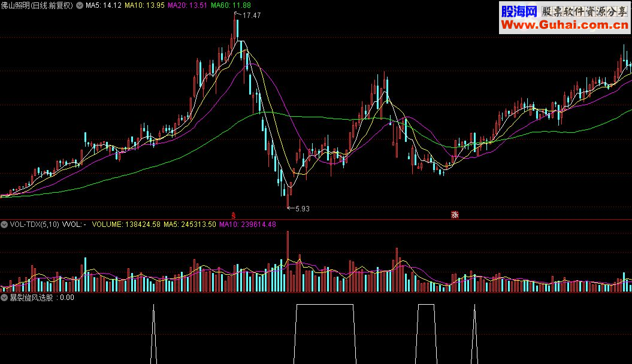Open the Www.Guhai.com.cn link
The height and width of the screenshot is (364, 632).
click(x=564, y=25)
